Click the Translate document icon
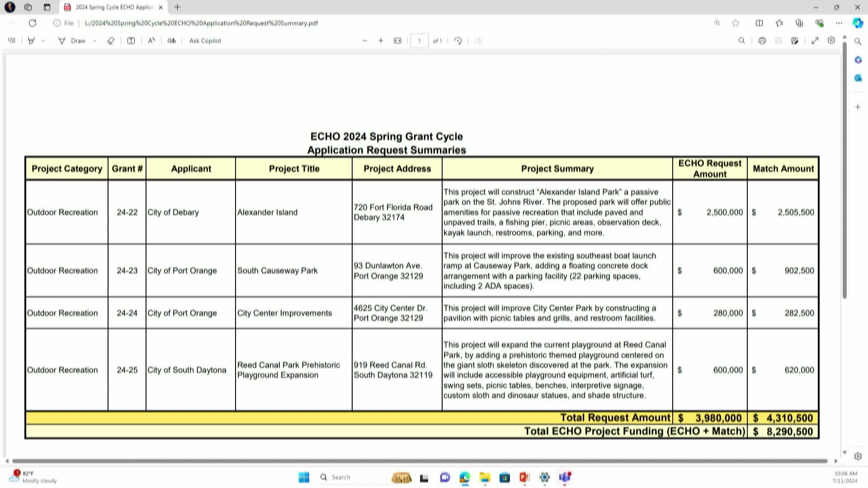868x488 pixels. coord(171,41)
